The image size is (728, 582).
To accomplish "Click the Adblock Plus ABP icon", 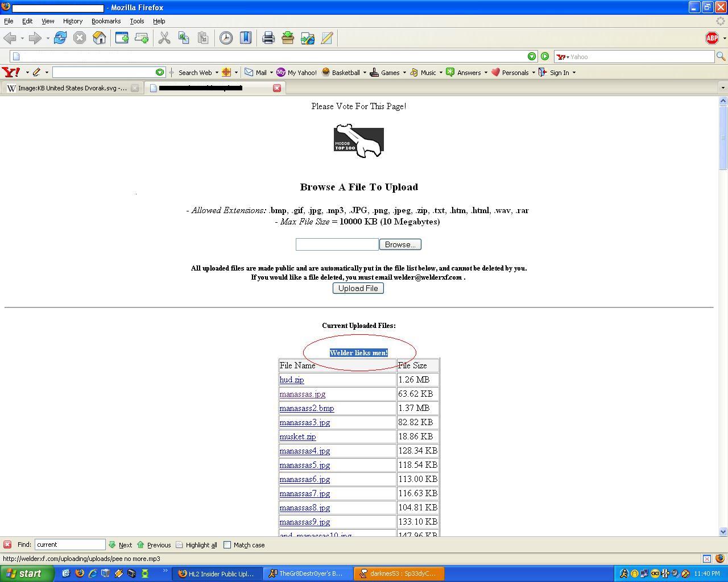I will tap(712, 38).
